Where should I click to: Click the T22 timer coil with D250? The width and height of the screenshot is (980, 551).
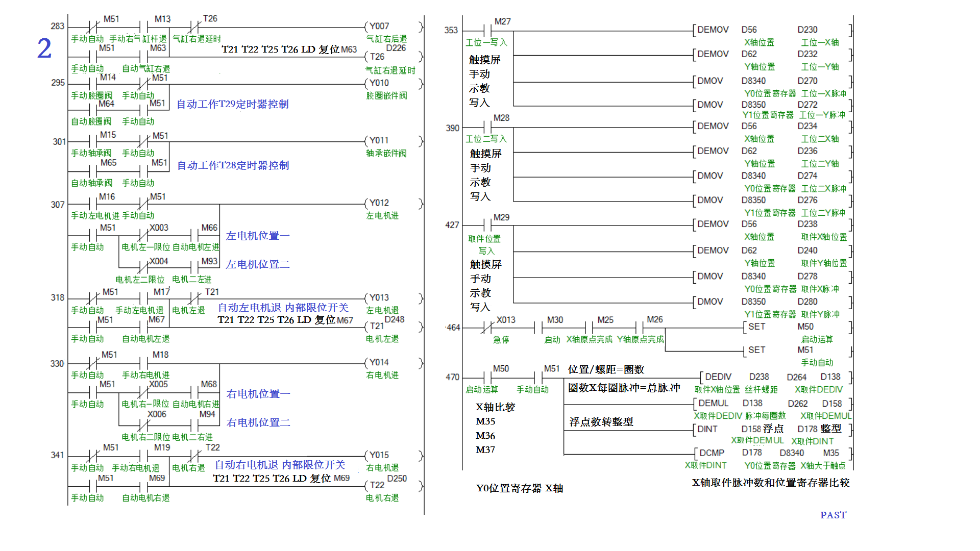(x=379, y=485)
